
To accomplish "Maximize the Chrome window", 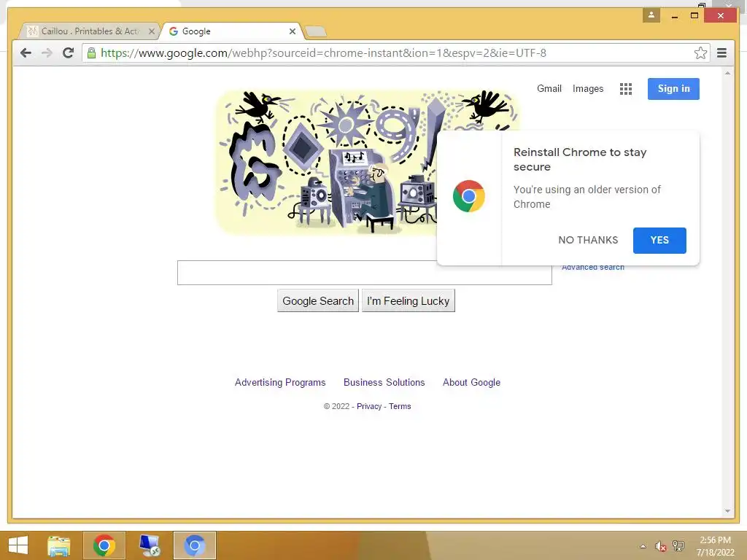I will click(x=694, y=16).
